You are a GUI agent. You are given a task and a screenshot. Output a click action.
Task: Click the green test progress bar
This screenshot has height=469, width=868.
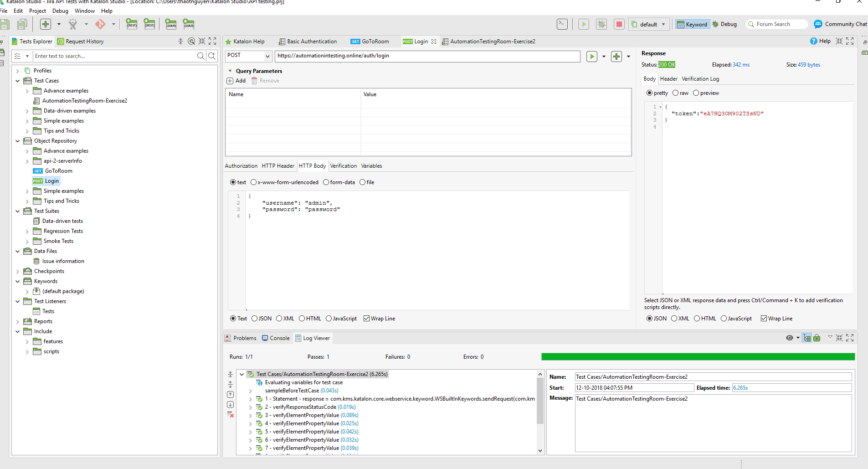pos(698,357)
